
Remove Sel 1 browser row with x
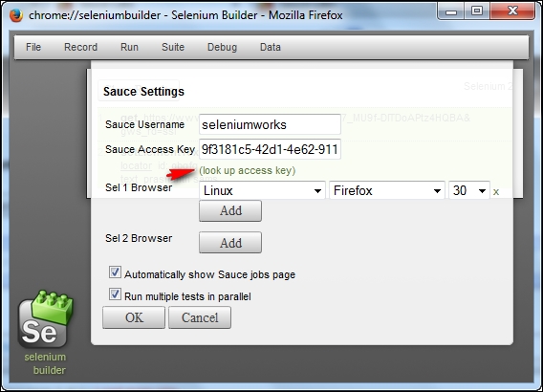click(x=496, y=192)
